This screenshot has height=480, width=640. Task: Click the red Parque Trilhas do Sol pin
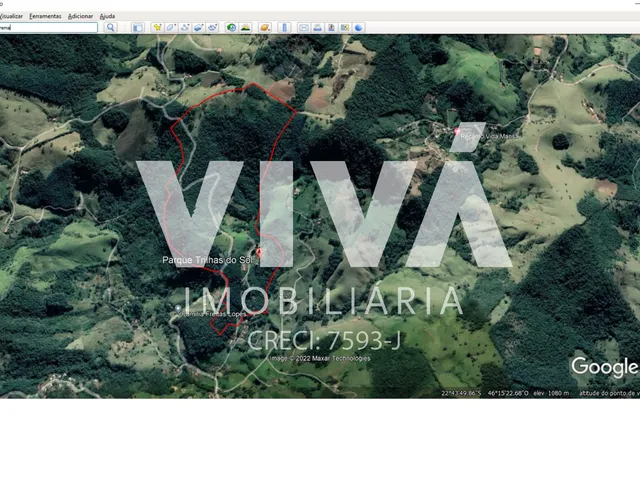[259, 253]
